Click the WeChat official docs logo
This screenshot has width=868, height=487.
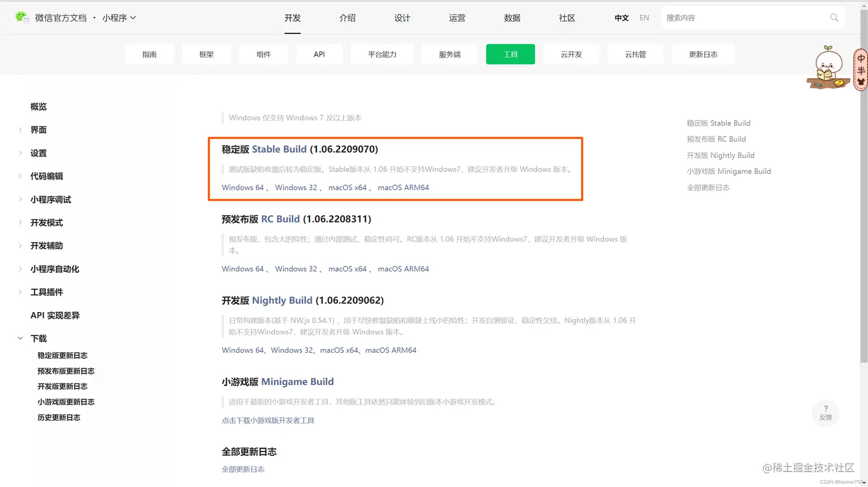23,17
